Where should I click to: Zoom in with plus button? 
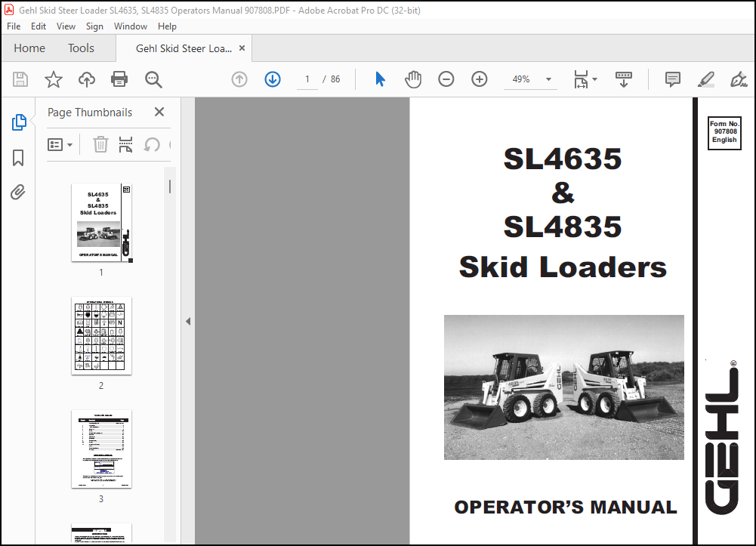(480, 79)
